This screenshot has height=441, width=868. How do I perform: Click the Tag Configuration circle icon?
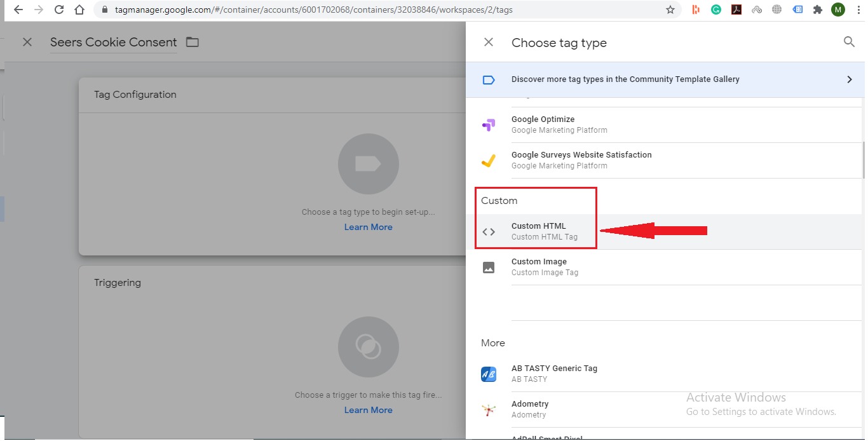(x=369, y=164)
